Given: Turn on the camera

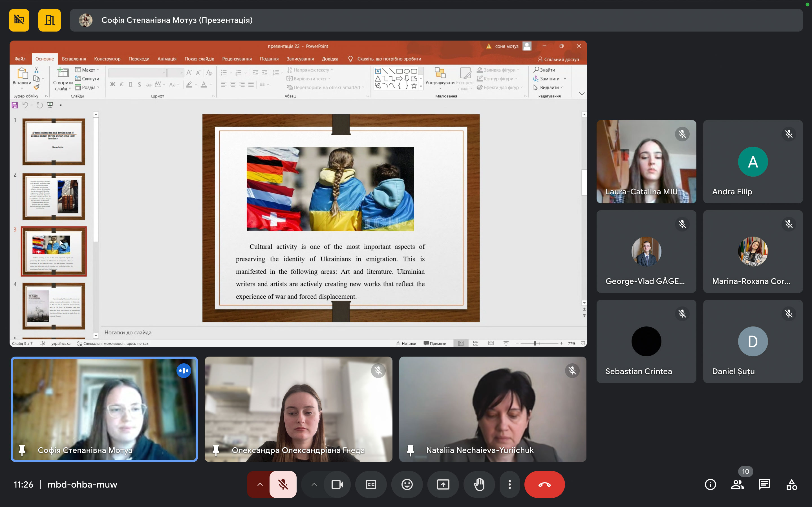Looking at the screenshot, I should (x=337, y=484).
